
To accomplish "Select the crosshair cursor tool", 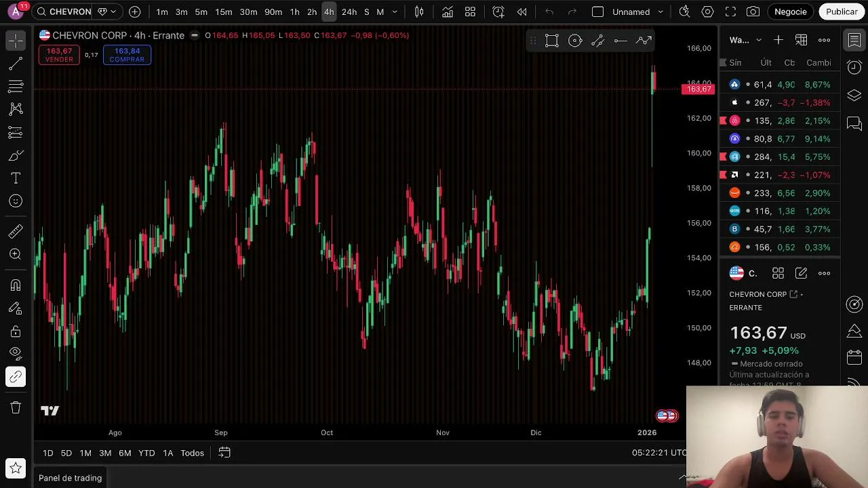I will point(16,41).
